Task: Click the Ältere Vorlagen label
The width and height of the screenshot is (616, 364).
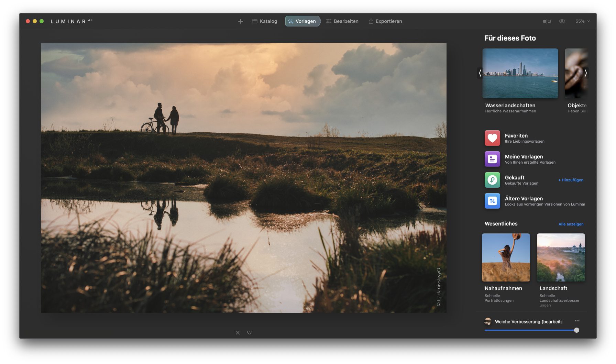Action: (x=524, y=198)
